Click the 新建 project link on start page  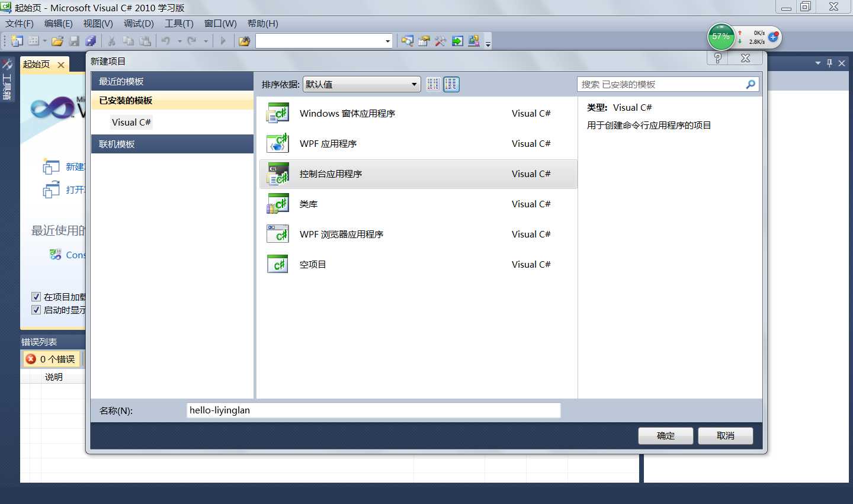(75, 167)
